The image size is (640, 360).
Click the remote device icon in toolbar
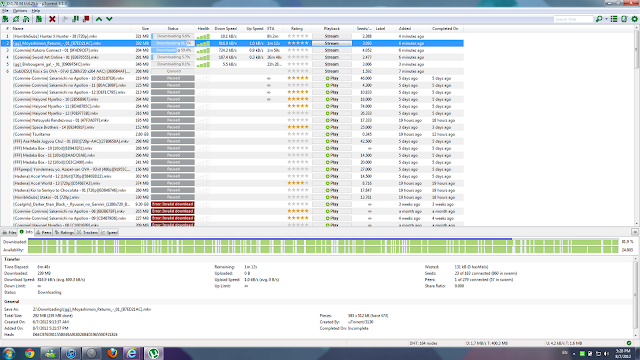point(624,19)
